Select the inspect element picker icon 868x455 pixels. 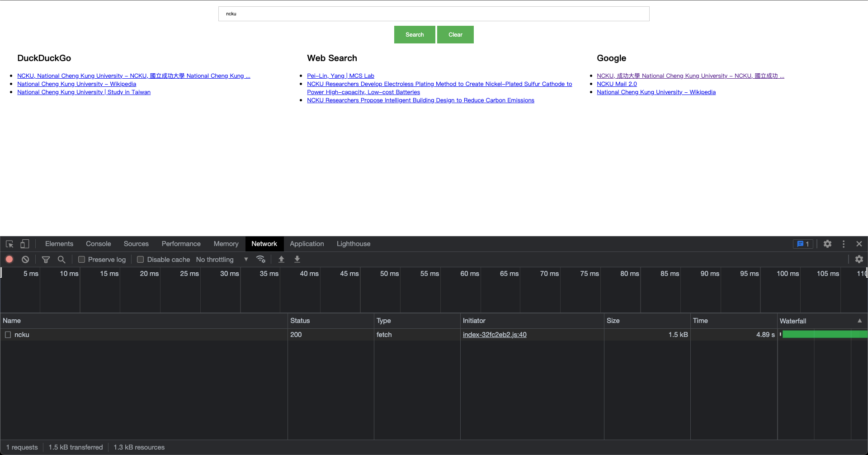click(9, 244)
